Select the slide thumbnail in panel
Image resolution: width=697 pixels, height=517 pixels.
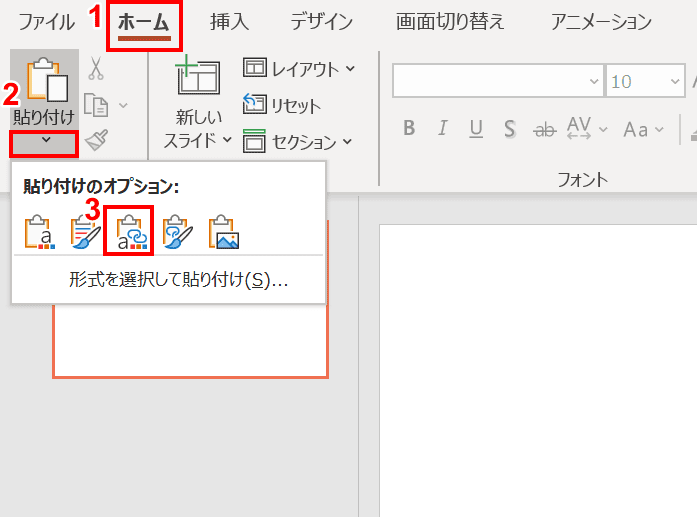(190, 341)
